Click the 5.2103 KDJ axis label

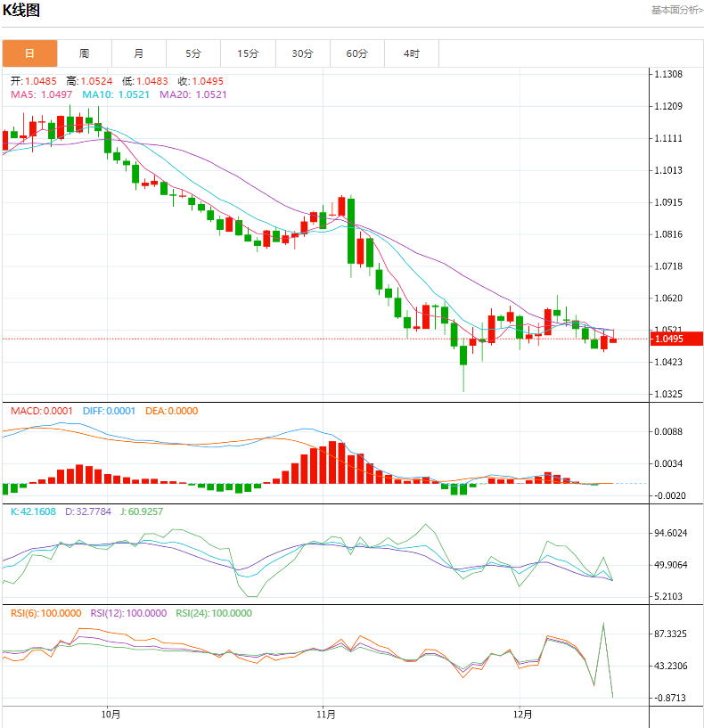(x=668, y=596)
